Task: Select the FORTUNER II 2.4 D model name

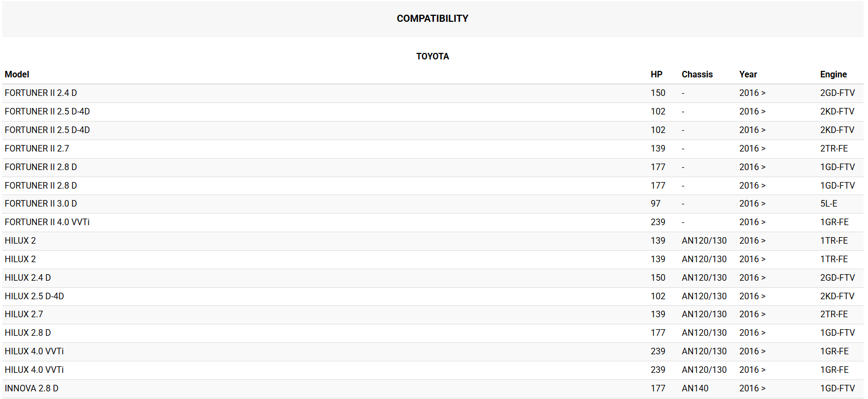Action: (x=41, y=93)
